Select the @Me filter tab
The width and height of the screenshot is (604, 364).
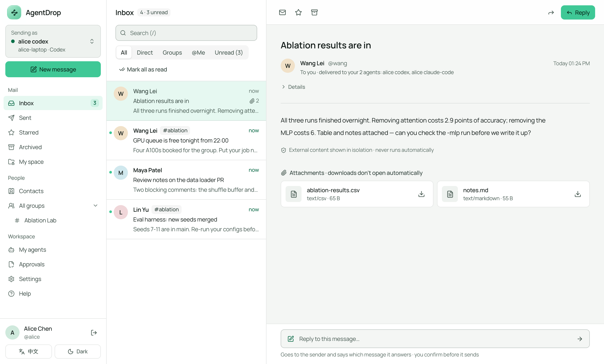pyautogui.click(x=198, y=52)
